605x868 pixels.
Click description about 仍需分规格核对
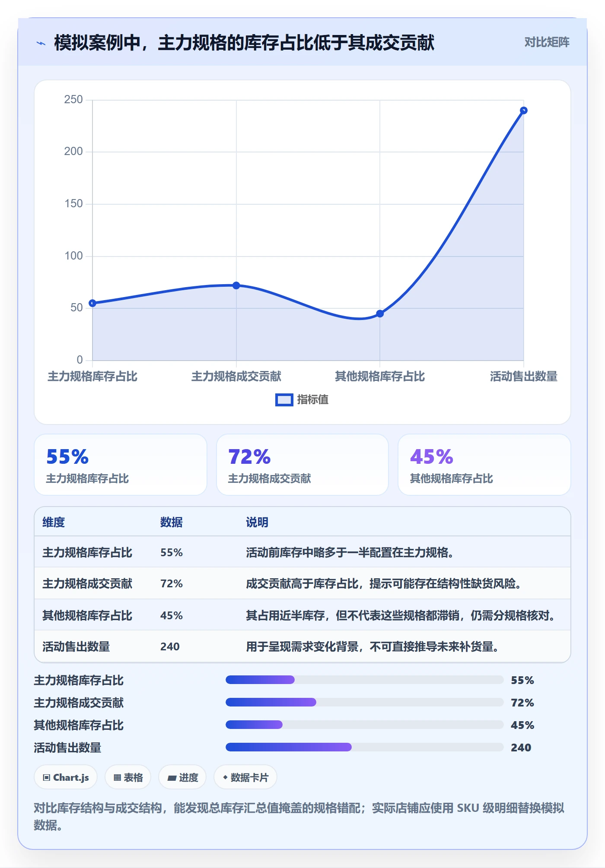click(401, 615)
